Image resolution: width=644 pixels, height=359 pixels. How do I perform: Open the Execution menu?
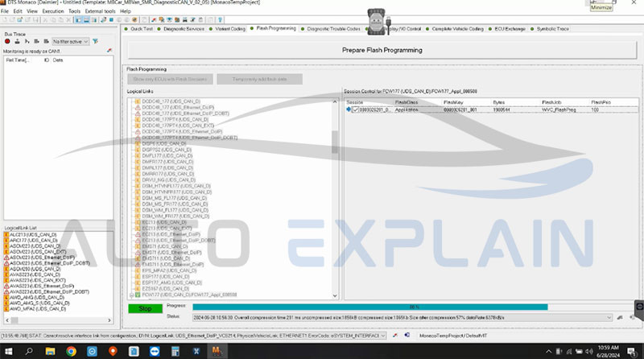pos(53,11)
